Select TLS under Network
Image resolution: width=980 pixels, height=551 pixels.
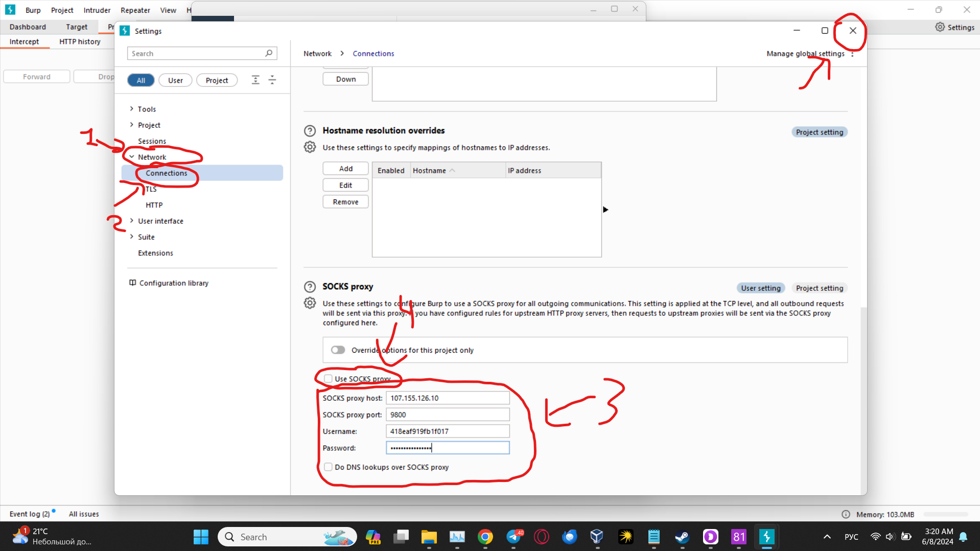(x=151, y=189)
